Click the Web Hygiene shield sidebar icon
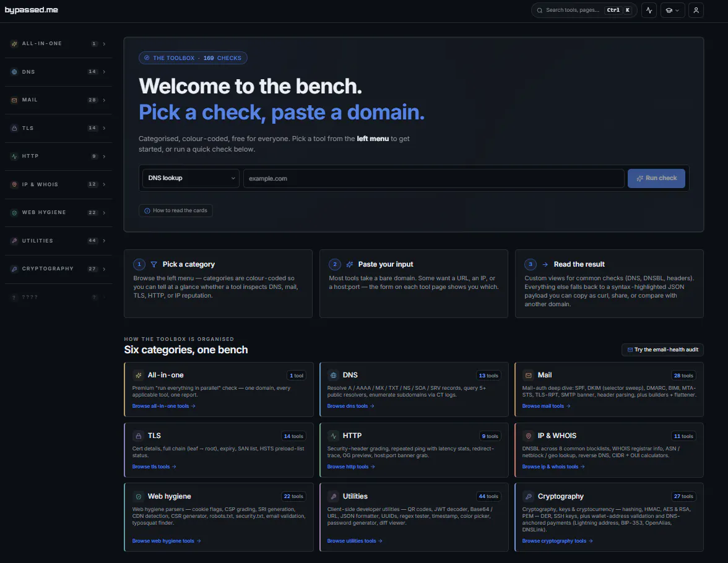This screenshot has height=563, width=728. click(14, 213)
